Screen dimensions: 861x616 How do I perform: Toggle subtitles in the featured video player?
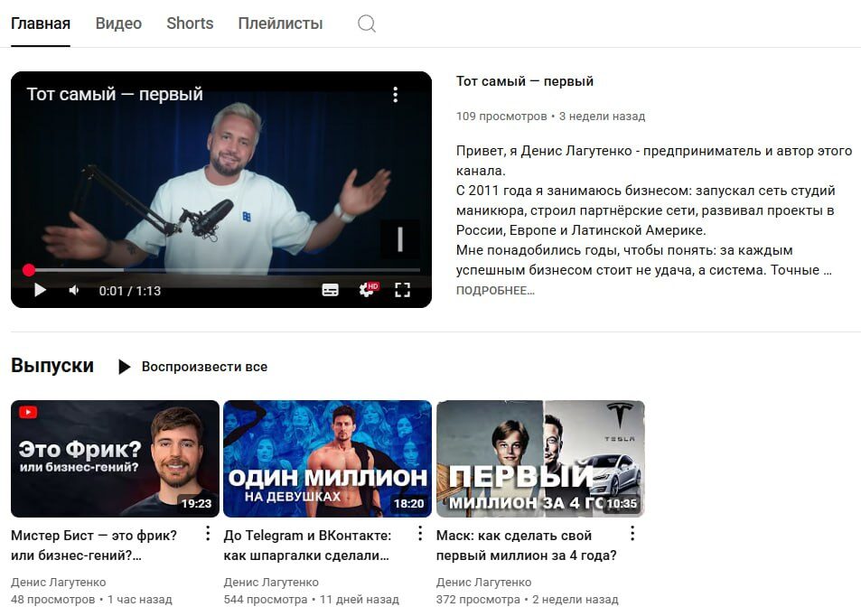pos(330,290)
